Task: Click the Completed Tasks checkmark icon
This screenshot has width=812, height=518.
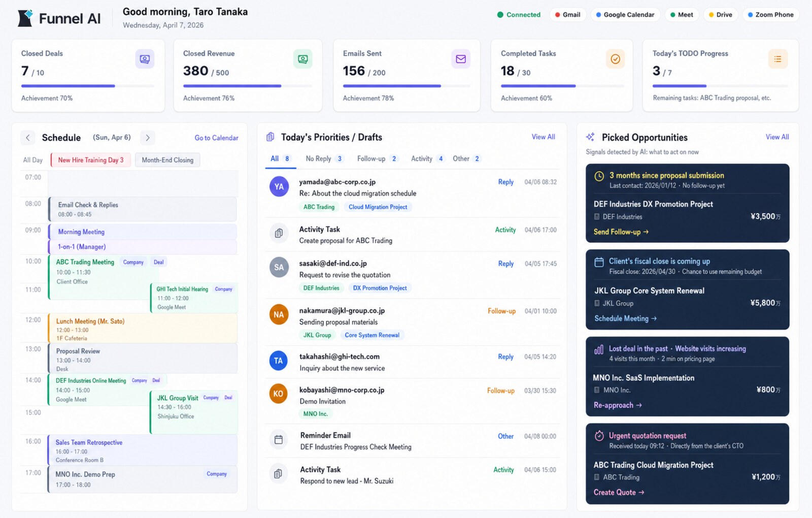Action: click(616, 59)
